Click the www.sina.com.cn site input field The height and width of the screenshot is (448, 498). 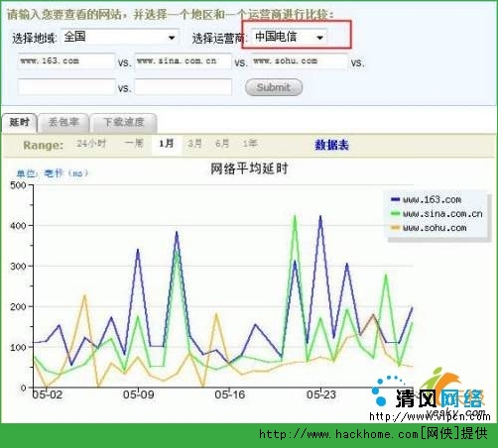coord(184,61)
